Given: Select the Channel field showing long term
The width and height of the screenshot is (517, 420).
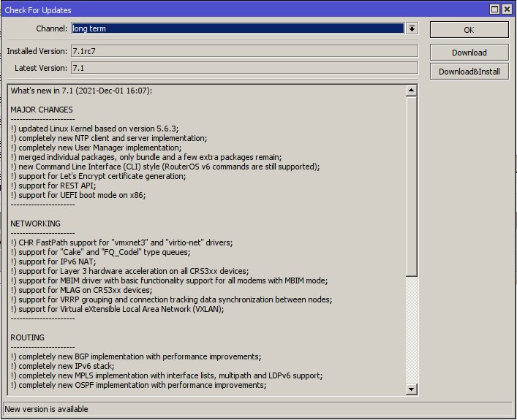Looking at the screenshot, I should [238, 28].
